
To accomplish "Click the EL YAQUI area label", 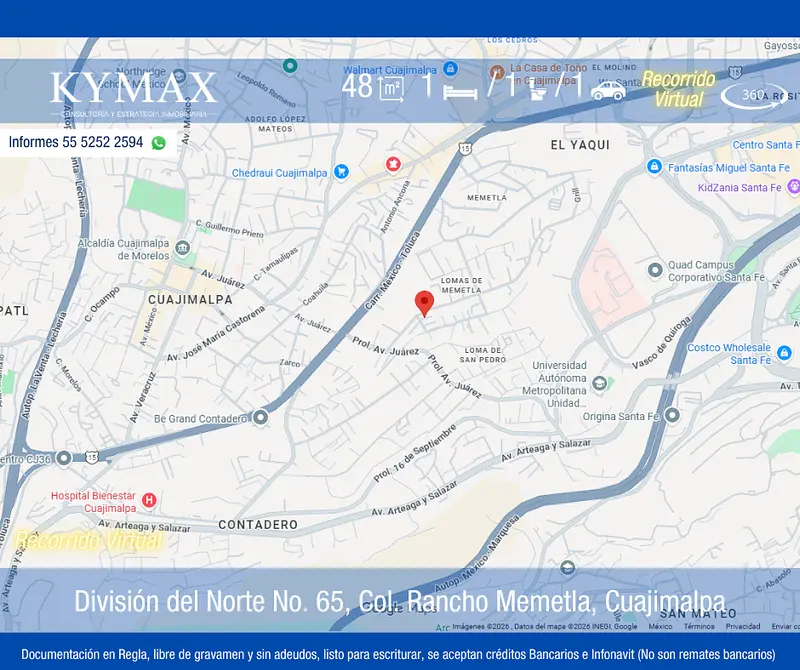I will [580, 145].
